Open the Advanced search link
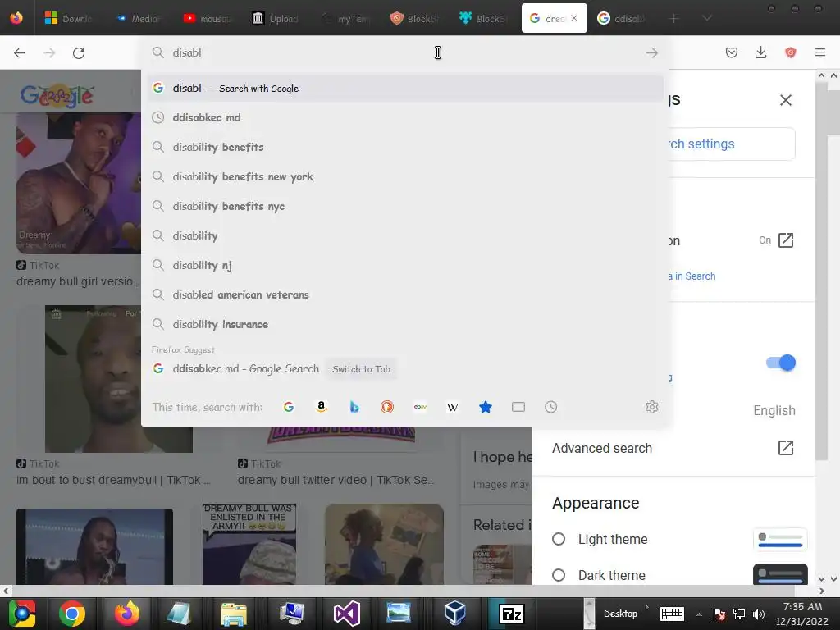Image resolution: width=840 pixels, height=630 pixels. 601,448
